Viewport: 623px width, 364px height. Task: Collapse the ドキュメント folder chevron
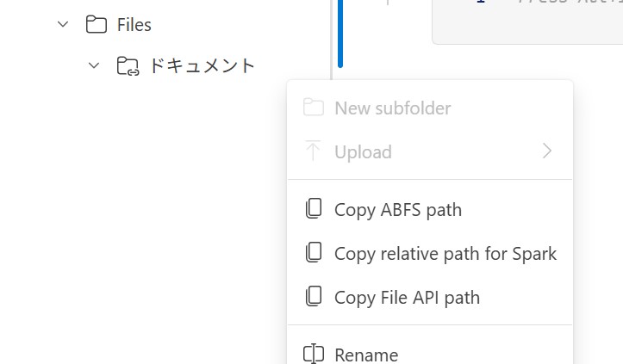[94, 65]
